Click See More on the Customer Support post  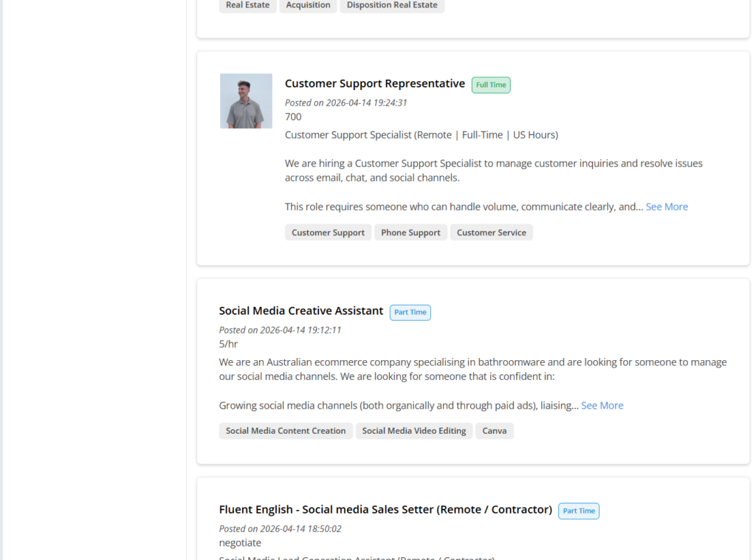(666, 207)
